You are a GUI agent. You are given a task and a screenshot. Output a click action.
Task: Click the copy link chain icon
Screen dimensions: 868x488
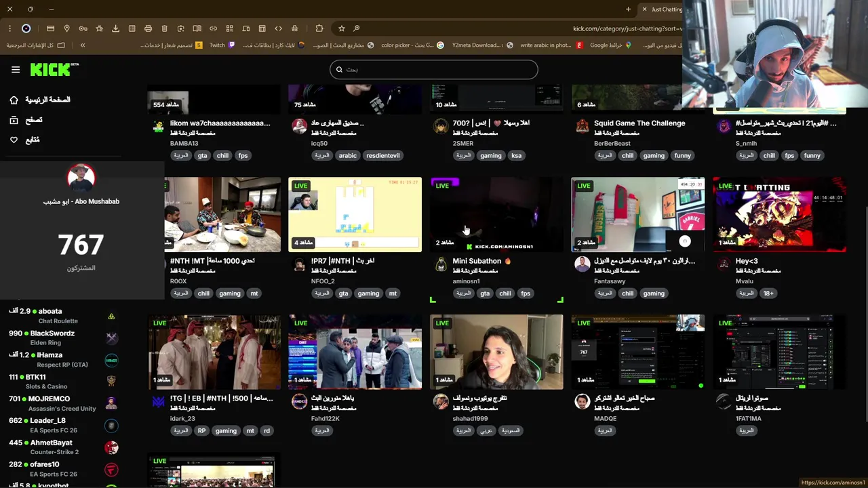coord(213,28)
